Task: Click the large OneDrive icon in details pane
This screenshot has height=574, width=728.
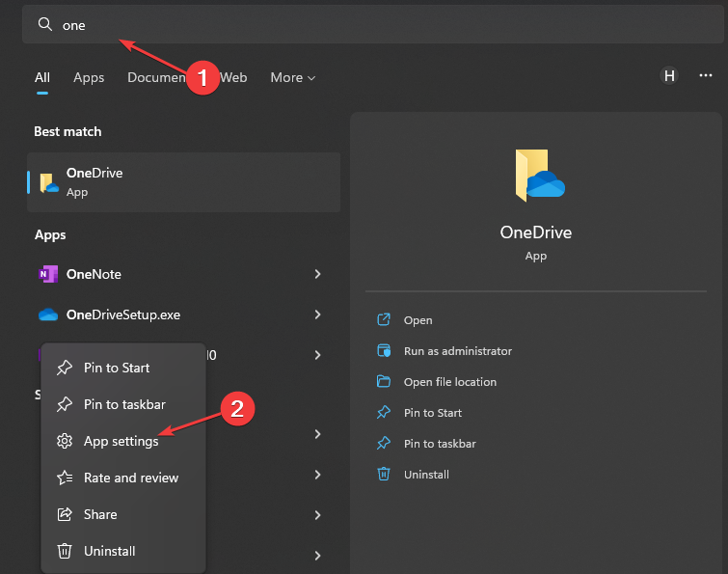Action: click(540, 176)
